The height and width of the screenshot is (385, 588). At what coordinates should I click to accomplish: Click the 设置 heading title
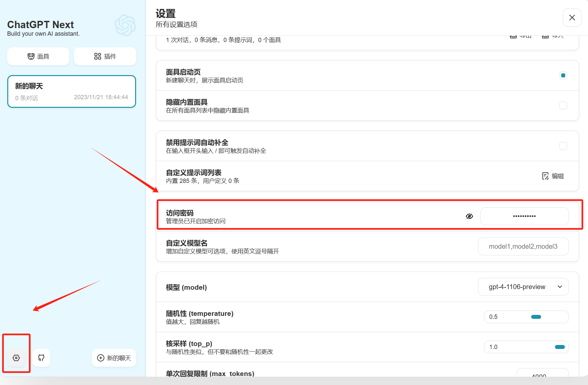point(165,14)
